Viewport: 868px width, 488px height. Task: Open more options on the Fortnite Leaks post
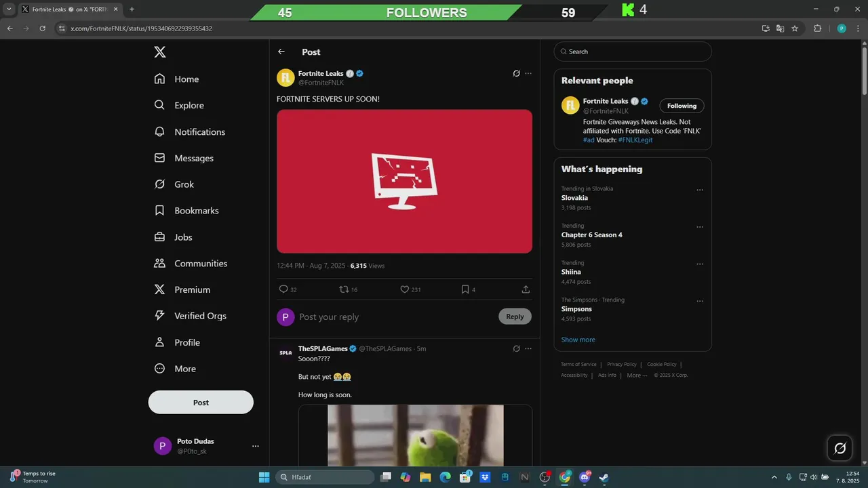tap(528, 73)
